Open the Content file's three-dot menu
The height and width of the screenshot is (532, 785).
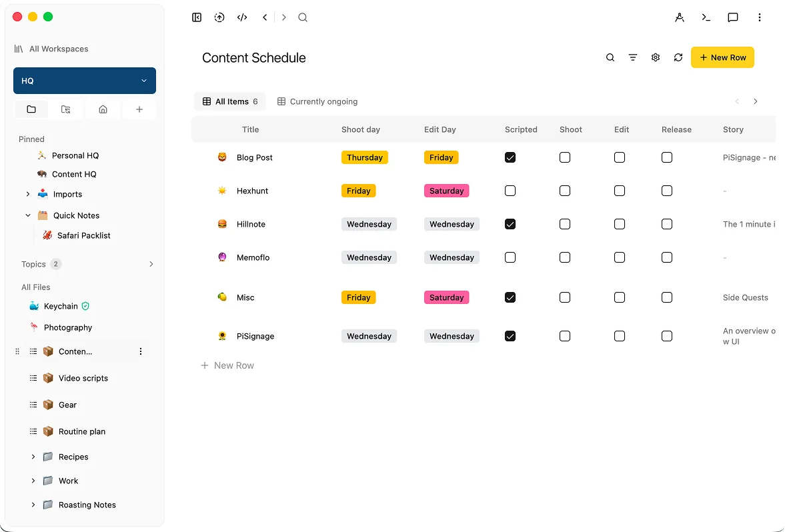pos(141,351)
